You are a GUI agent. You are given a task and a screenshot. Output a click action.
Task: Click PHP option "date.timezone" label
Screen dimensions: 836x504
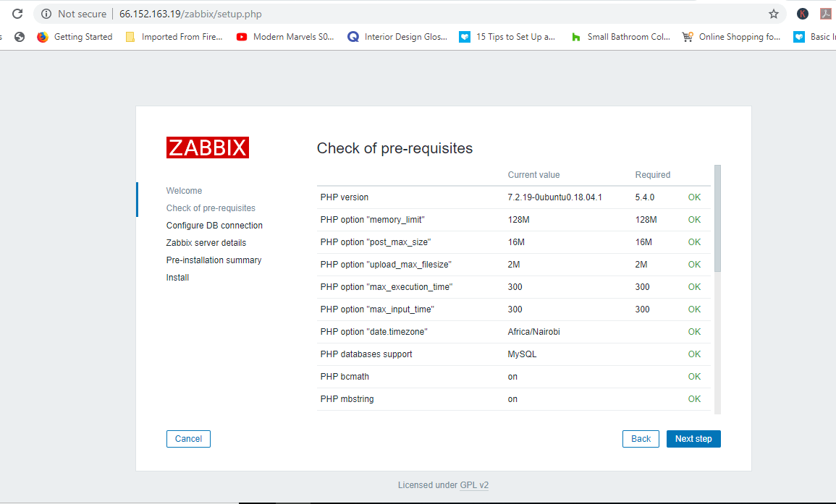373,331
